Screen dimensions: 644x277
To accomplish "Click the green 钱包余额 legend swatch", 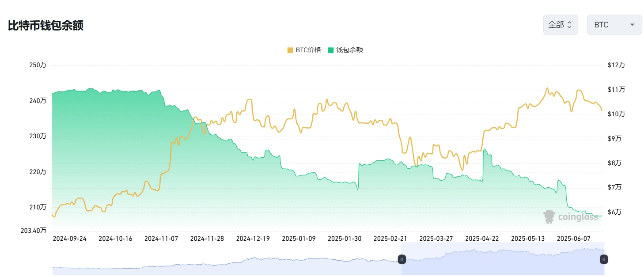I will point(331,50).
